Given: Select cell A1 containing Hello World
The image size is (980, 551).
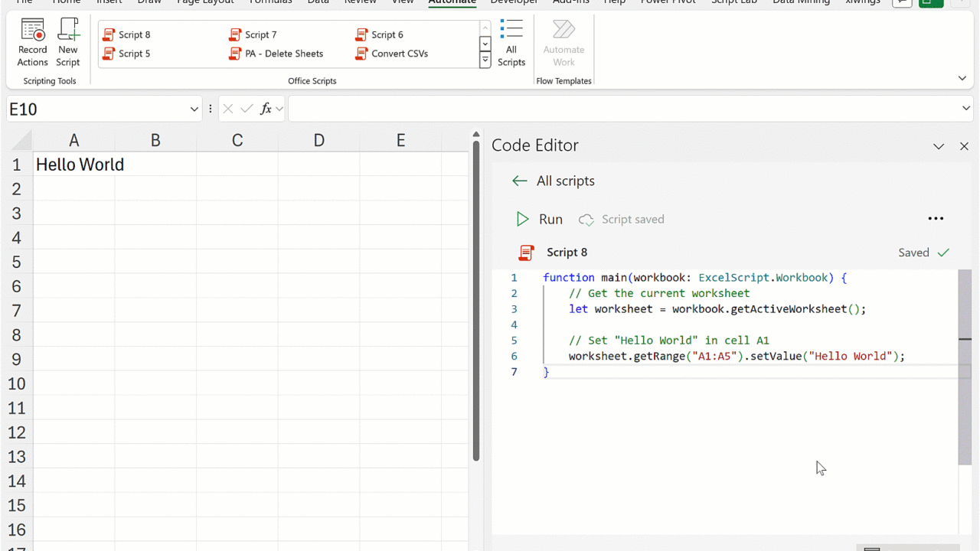Looking at the screenshot, I should [x=74, y=165].
